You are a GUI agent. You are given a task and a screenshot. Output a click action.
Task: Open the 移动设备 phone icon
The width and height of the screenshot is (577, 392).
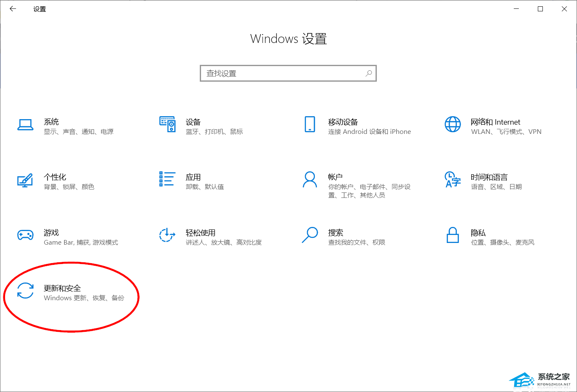310,124
